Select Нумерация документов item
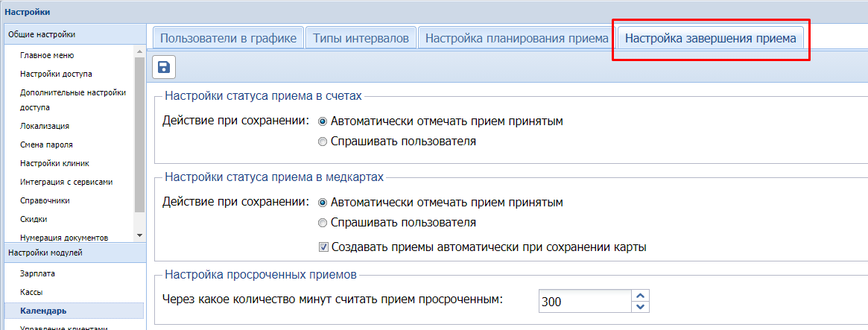 pyautogui.click(x=63, y=238)
